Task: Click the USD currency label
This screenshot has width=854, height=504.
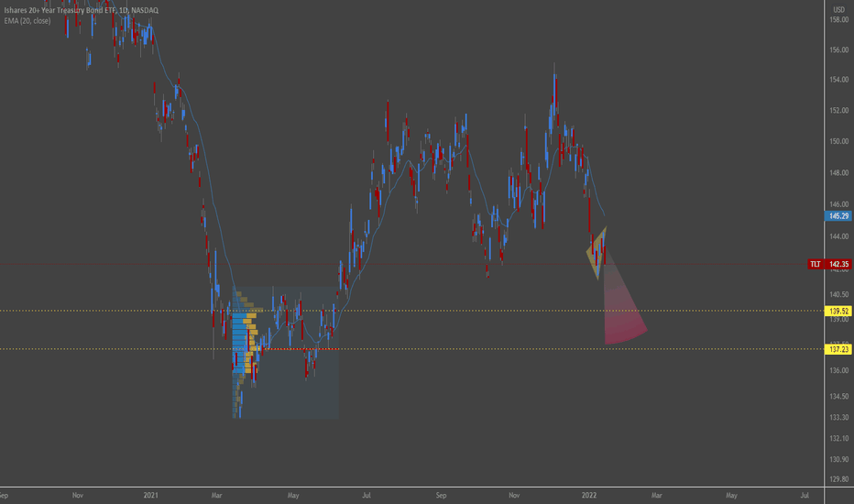Action: point(838,10)
